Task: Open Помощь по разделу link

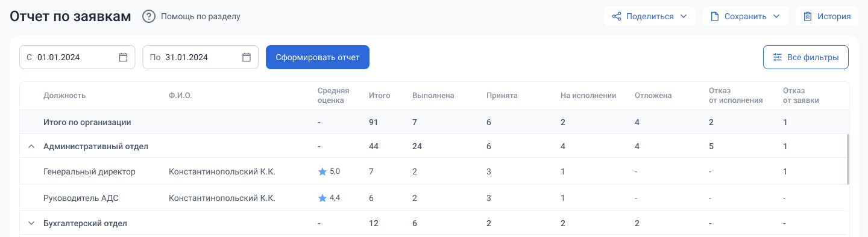Action: pyautogui.click(x=201, y=16)
